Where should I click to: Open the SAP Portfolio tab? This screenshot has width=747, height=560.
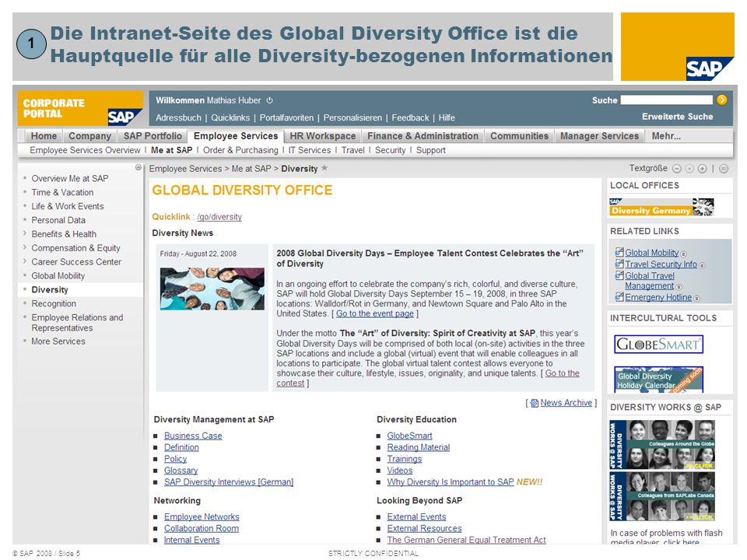[153, 136]
